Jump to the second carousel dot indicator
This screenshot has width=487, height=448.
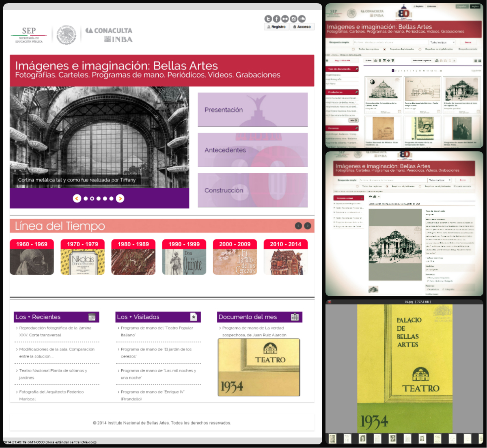(x=92, y=198)
